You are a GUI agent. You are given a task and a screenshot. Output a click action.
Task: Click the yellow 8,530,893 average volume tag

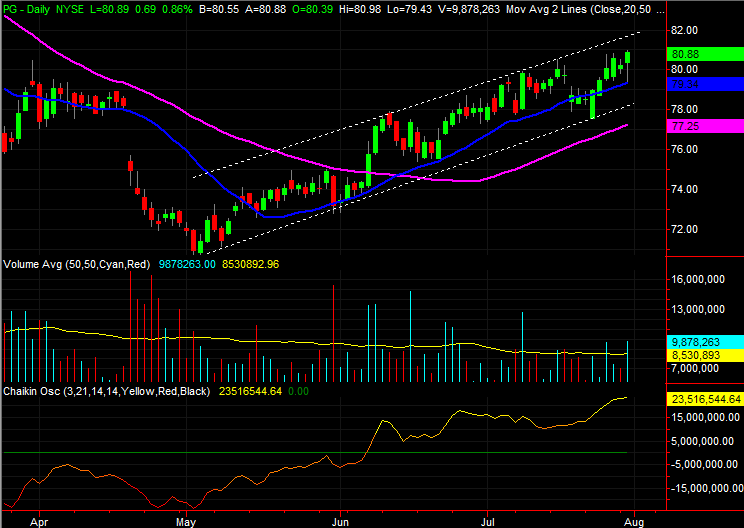pos(705,355)
